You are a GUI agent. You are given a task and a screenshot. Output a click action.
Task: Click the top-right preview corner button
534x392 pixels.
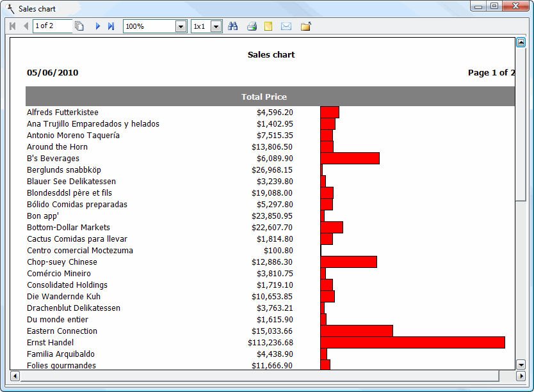pos(521,43)
